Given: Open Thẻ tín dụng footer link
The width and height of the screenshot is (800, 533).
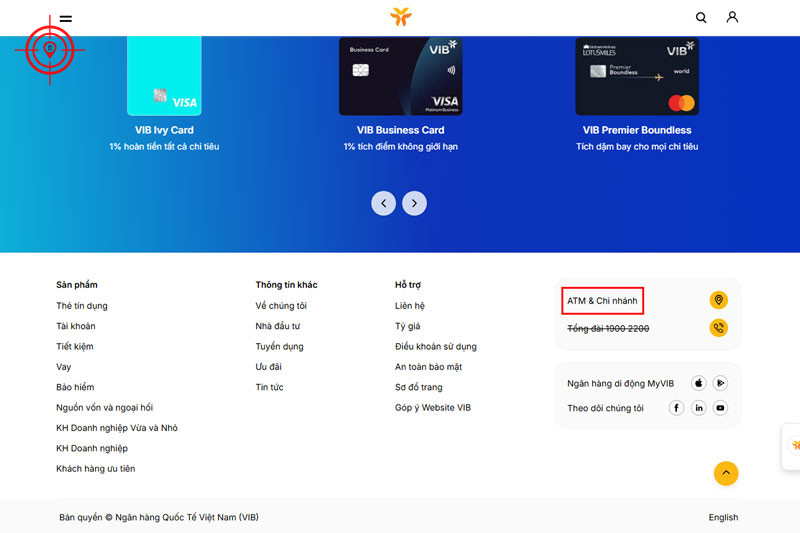Looking at the screenshot, I should tap(82, 306).
